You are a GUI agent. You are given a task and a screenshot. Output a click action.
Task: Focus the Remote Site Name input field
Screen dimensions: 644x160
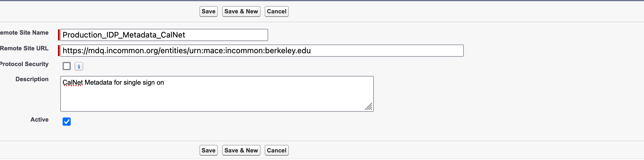point(164,35)
